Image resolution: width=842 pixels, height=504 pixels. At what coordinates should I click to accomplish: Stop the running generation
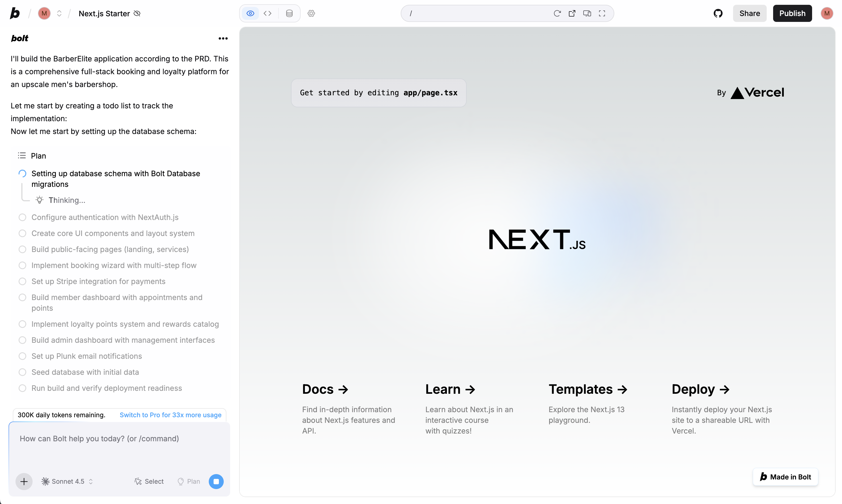click(x=216, y=481)
